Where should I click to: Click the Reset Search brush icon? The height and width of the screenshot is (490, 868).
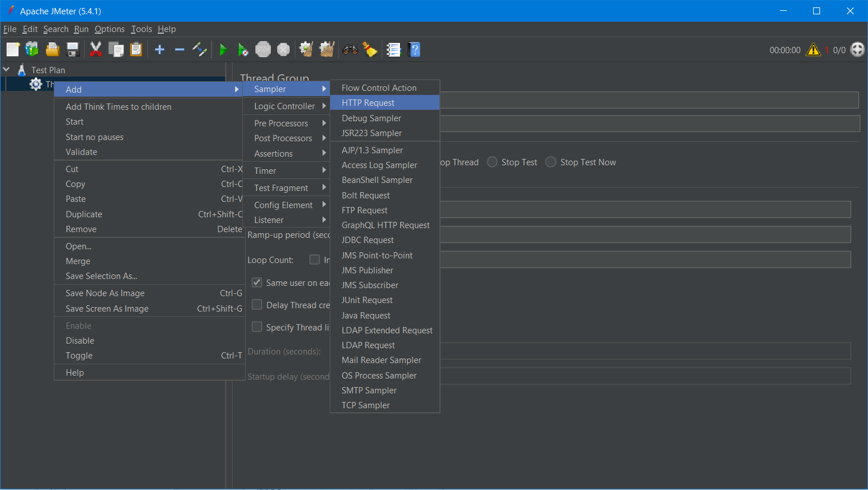[370, 50]
